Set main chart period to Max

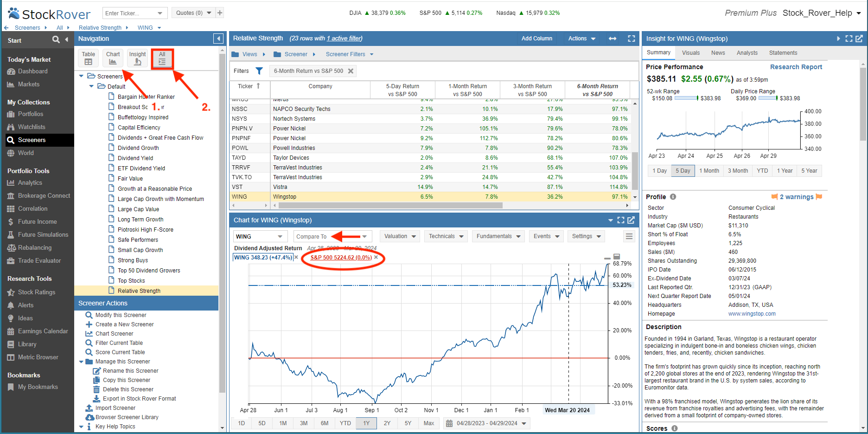tap(429, 423)
